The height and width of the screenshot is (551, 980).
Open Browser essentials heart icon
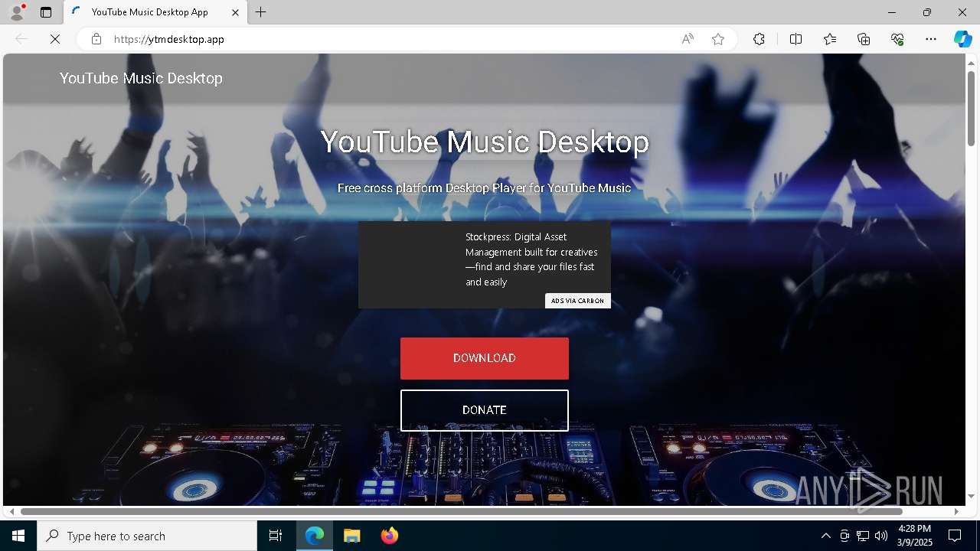pos(897,39)
